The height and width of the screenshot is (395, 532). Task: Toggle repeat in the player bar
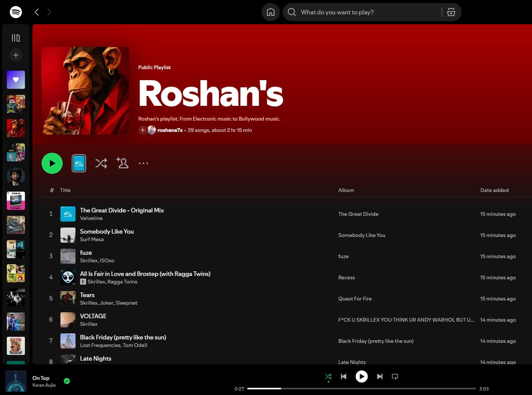(x=395, y=376)
